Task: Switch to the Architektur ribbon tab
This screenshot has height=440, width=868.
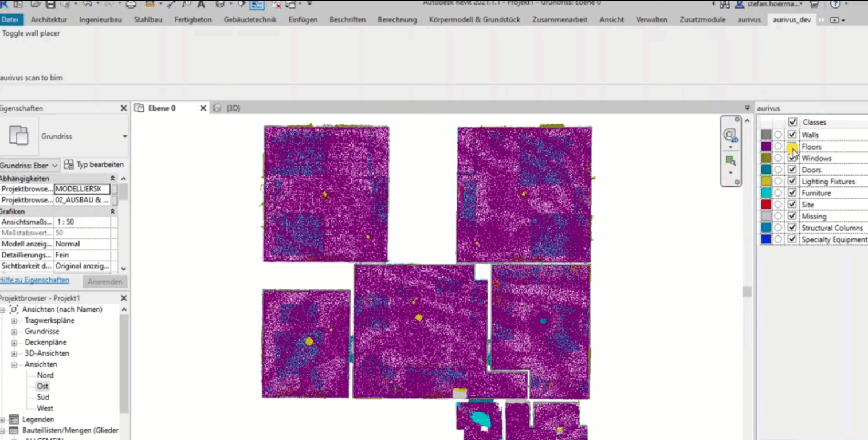Action: point(49,19)
